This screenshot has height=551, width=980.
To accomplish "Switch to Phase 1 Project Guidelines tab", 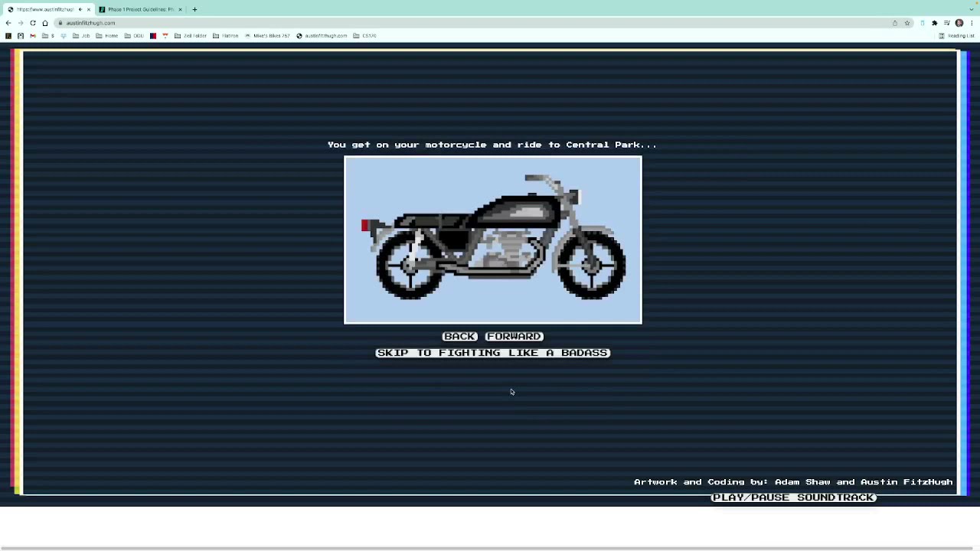I will click(x=142, y=9).
